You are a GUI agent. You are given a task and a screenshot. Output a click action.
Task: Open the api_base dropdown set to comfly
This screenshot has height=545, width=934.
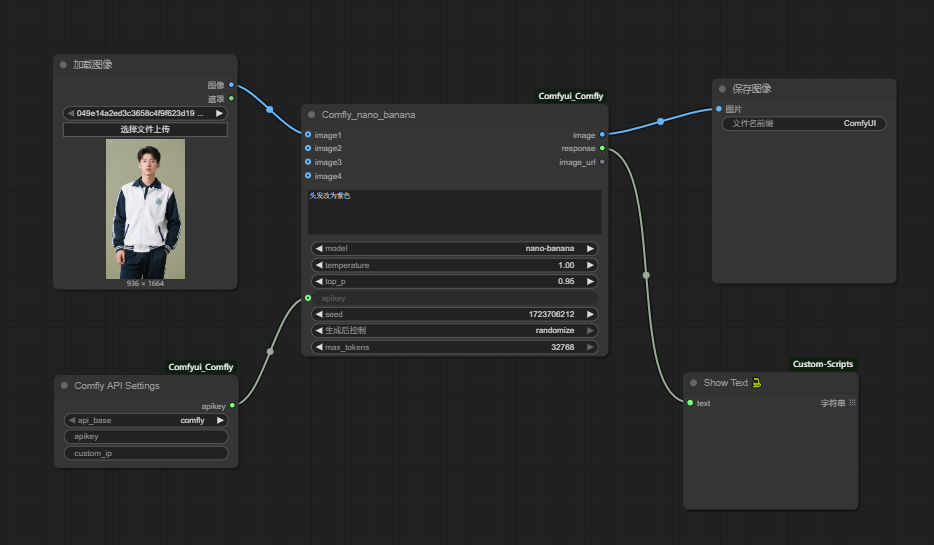(x=146, y=420)
